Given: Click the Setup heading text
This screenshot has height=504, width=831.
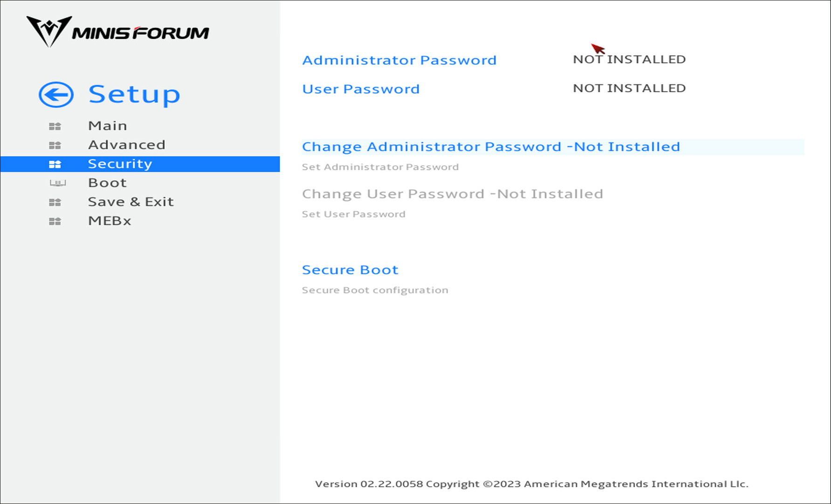Looking at the screenshot, I should (x=134, y=95).
